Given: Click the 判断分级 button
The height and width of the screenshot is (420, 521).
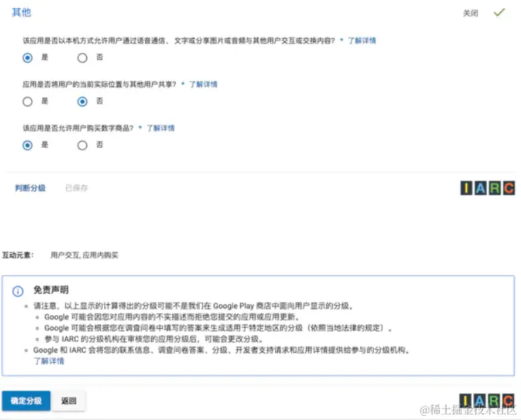Looking at the screenshot, I should pyautogui.click(x=30, y=188).
